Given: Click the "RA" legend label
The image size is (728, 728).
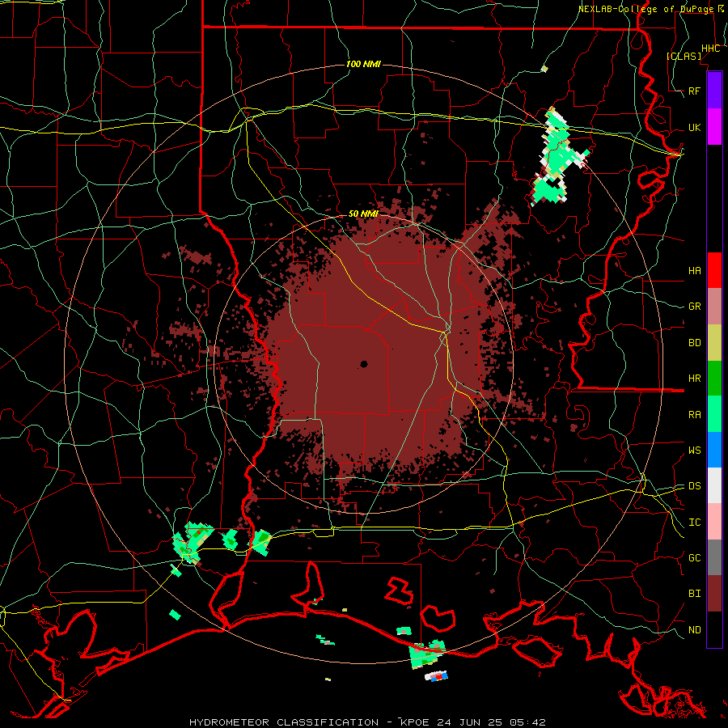Looking at the screenshot, I should (x=694, y=415).
